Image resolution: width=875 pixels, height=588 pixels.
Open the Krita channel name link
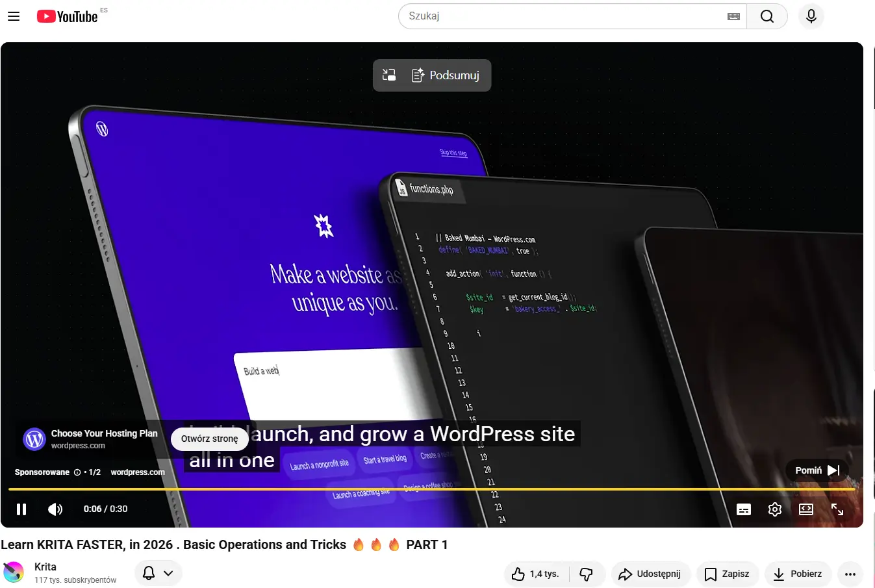coord(45,567)
